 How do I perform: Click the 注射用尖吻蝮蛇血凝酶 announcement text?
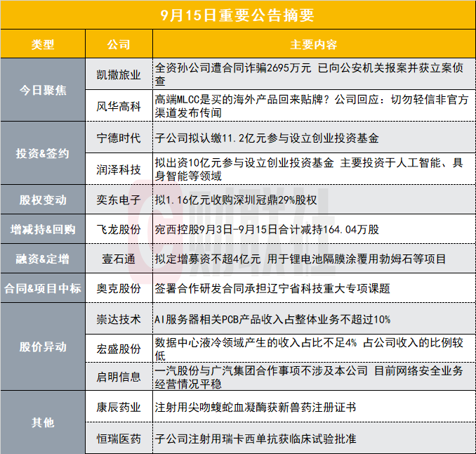256,407
